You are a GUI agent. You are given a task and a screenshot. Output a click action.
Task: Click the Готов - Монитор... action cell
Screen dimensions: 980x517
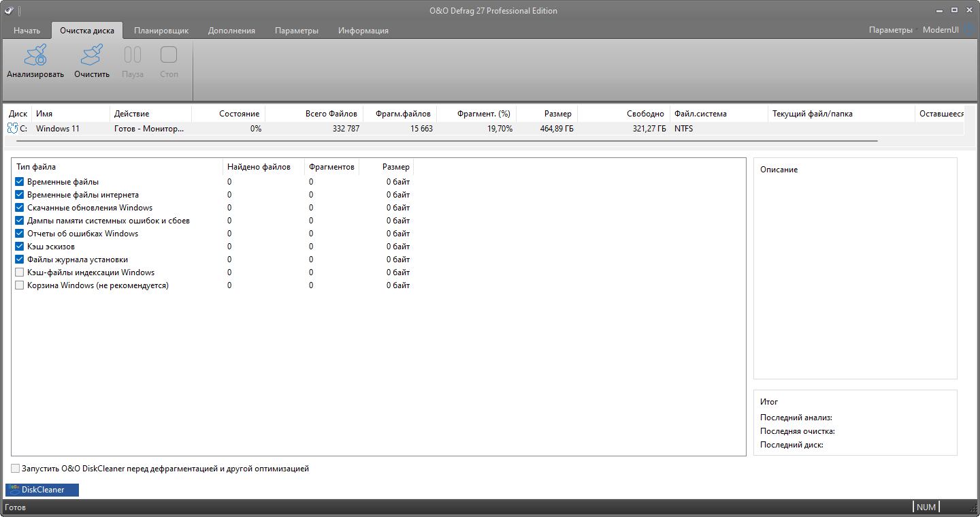[x=149, y=128]
